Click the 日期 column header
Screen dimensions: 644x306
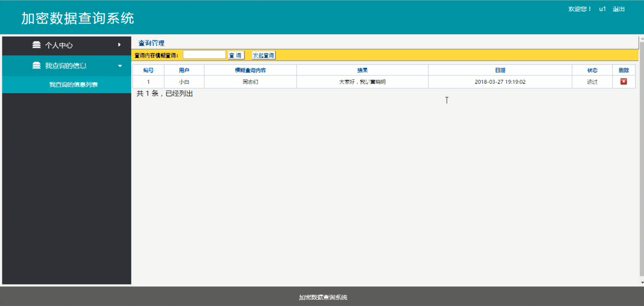(500, 70)
